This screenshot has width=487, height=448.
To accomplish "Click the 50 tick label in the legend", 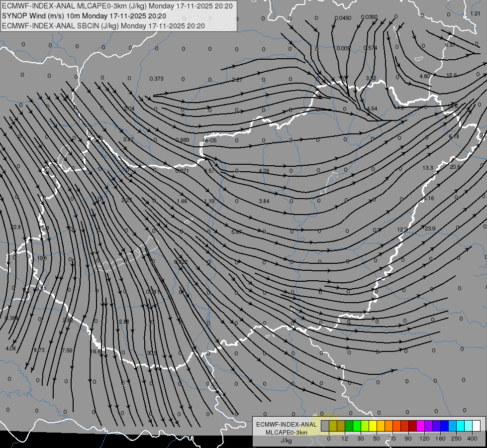I will [377, 439].
